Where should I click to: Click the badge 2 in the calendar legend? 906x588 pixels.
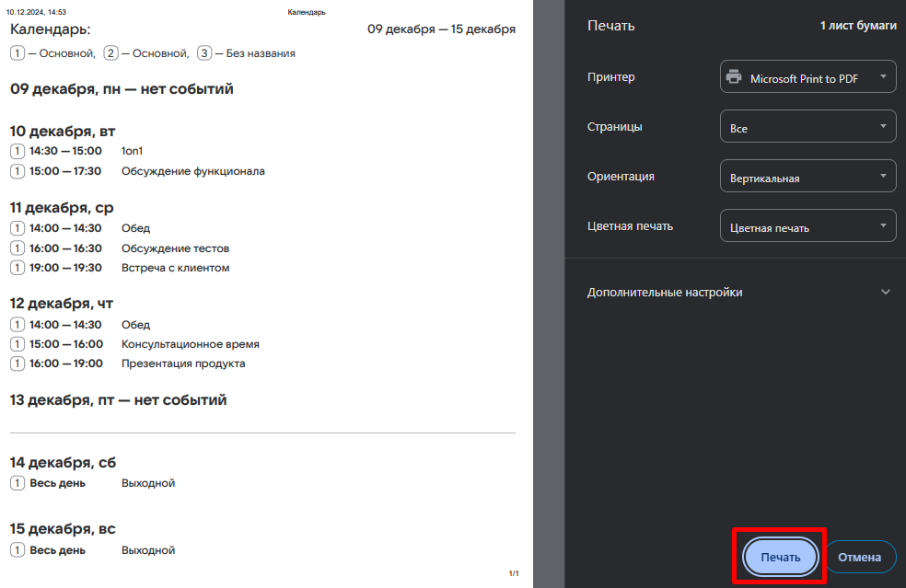pyautogui.click(x=111, y=53)
